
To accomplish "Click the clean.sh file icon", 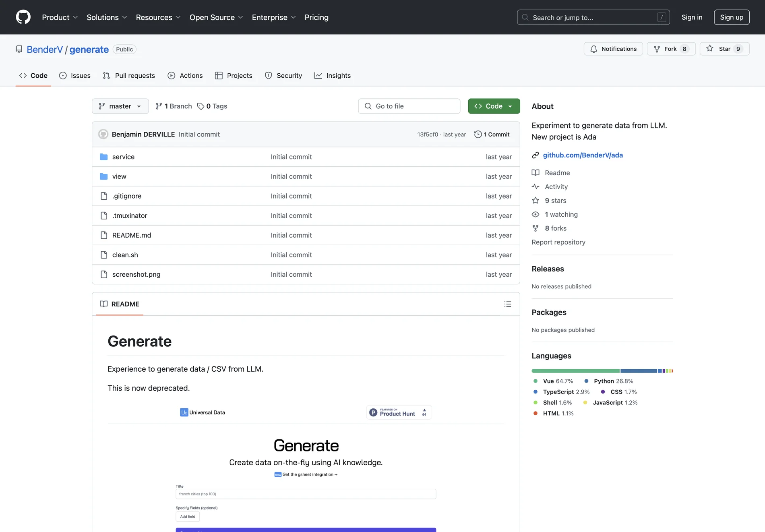I will pos(104,255).
